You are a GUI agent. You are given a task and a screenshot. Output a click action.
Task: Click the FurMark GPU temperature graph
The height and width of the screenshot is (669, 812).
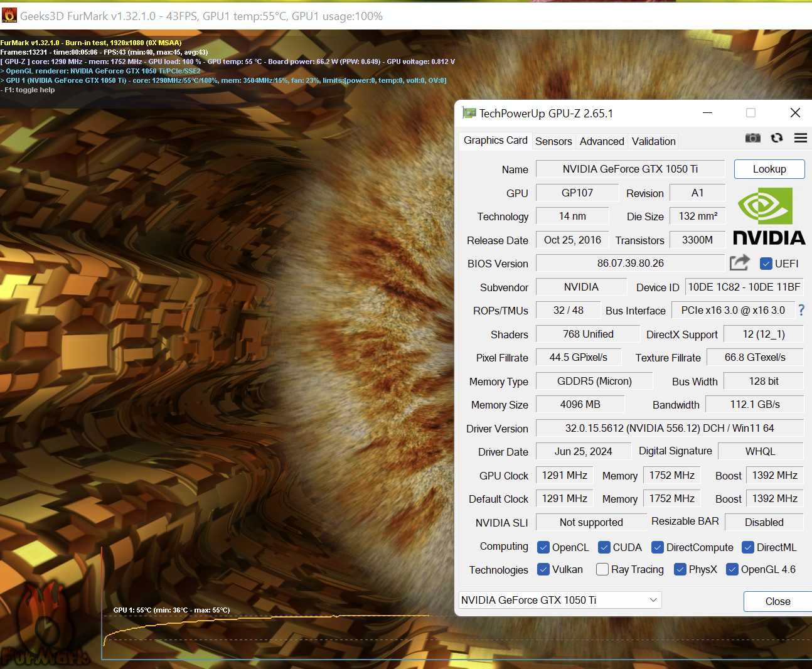pos(456,602)
